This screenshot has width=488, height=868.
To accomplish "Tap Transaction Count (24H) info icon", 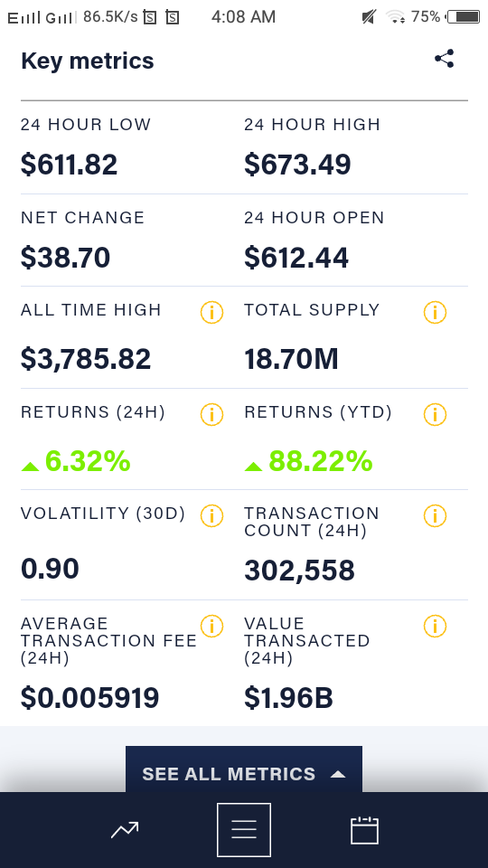I will coord(435,516).
